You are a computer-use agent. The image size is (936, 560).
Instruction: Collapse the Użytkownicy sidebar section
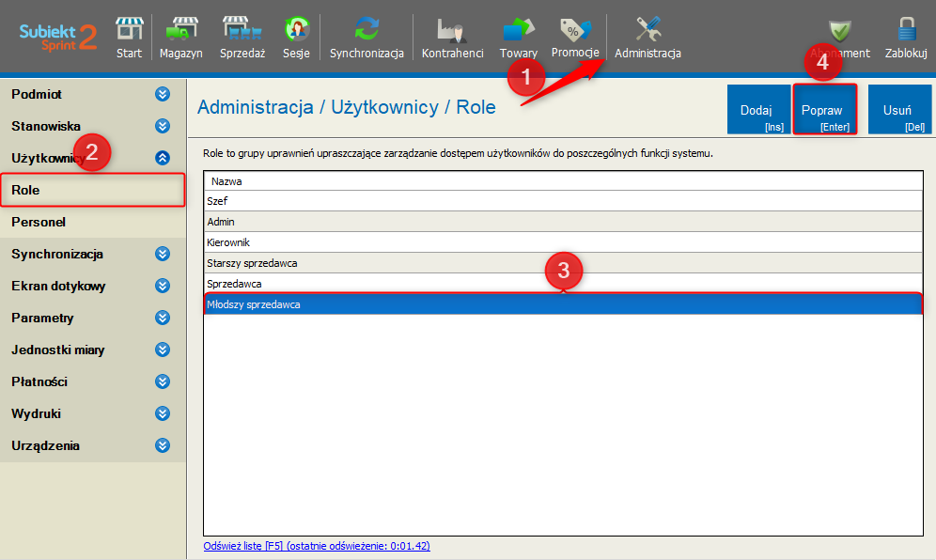163,158
